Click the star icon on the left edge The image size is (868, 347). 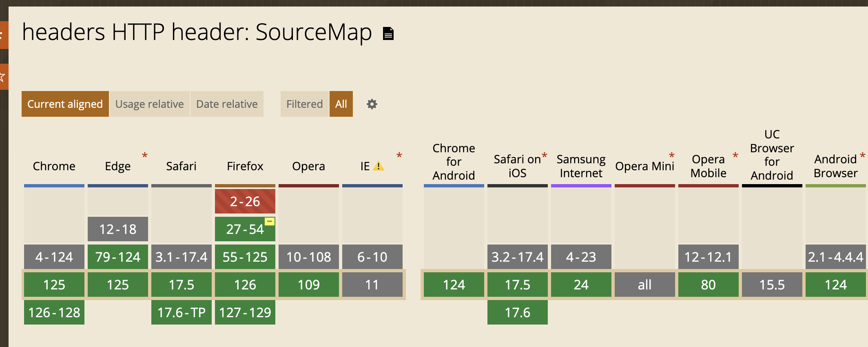[x=2, y=76]
